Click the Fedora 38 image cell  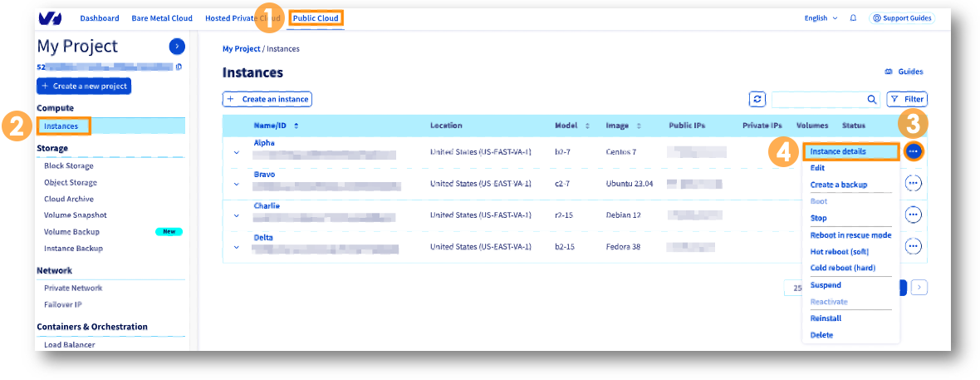[x=623, y=247]
